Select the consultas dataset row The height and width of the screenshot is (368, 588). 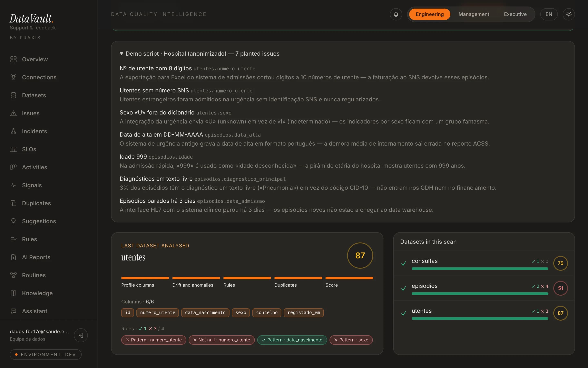[x=484, y=263]
